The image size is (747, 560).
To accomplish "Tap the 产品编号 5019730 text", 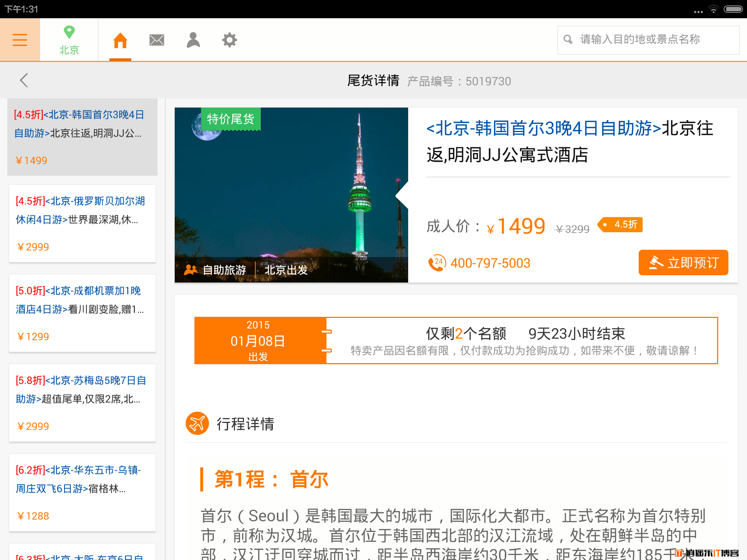I will click(x=459, y=81).
